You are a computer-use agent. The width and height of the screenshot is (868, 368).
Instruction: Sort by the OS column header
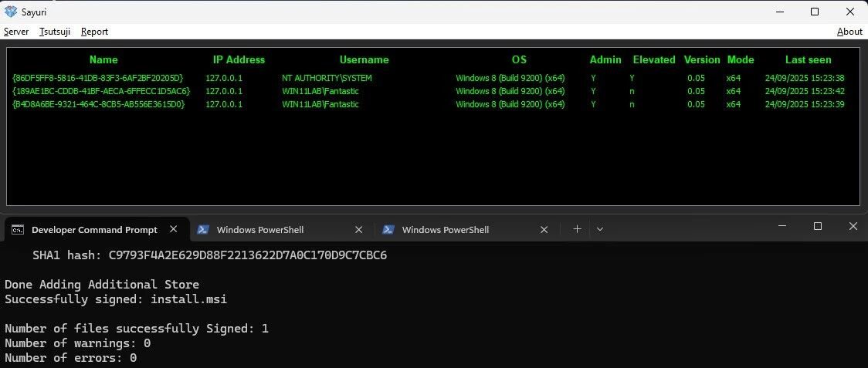pos(519,59)
